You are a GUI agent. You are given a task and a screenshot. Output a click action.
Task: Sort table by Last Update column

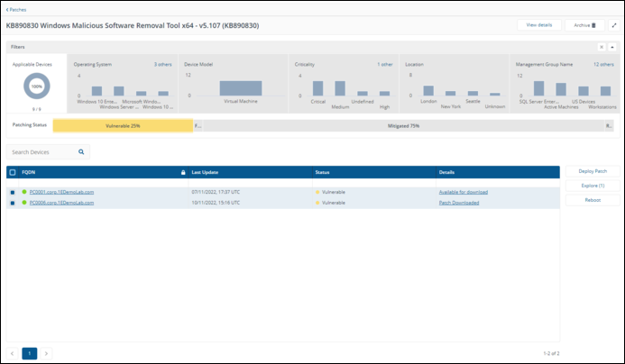tap(205, 172)
